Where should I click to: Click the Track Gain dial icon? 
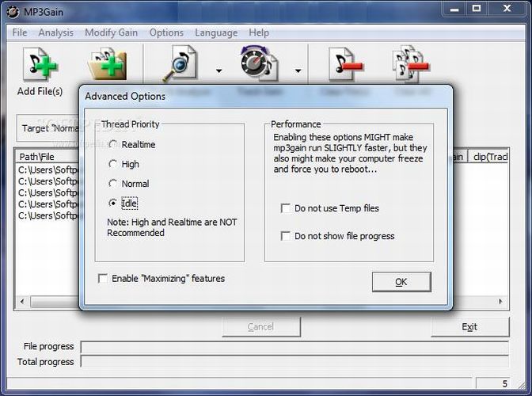(259, 63)
